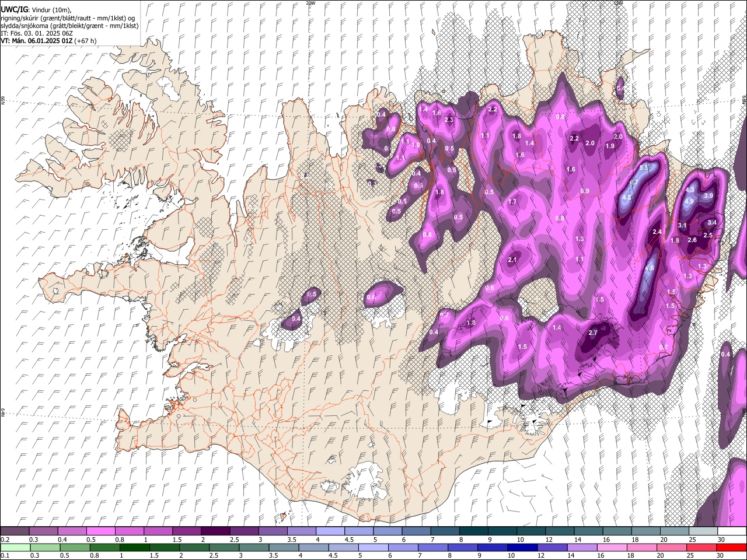Click the 2.4 precipitation label

click(657, 232)
